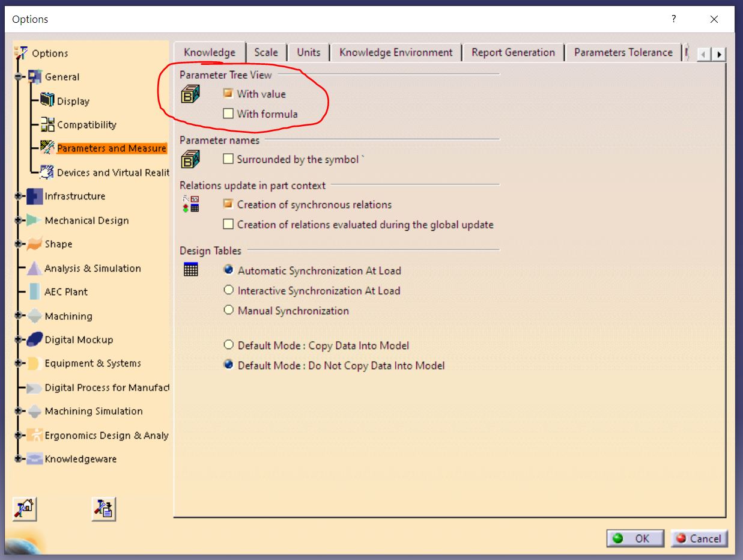Collapse the General tree node
743x560 pixels.
point(19,77)
